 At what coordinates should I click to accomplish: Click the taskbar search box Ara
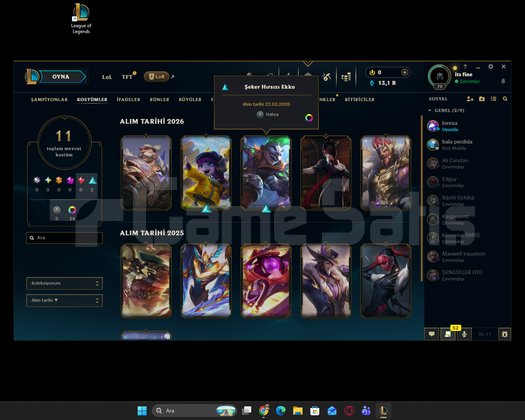pyautogui.click(x=195, y=411)
